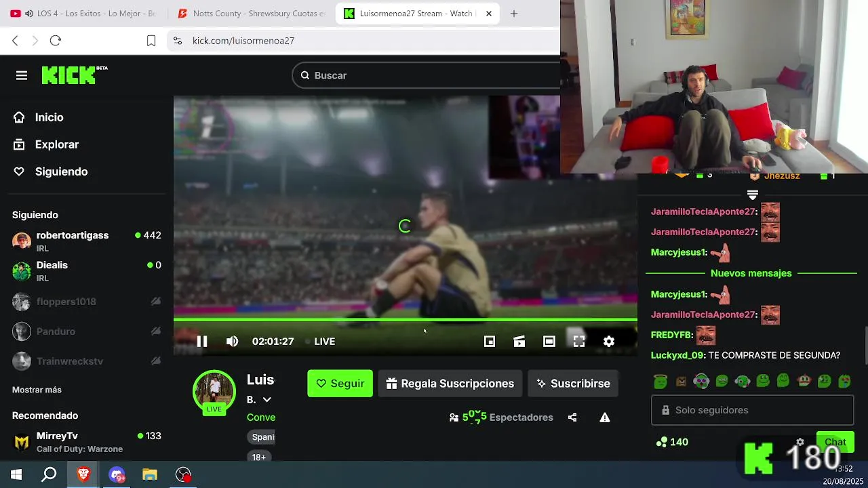
Task: Report the stream via warning icon
Action: pos(605,418)
